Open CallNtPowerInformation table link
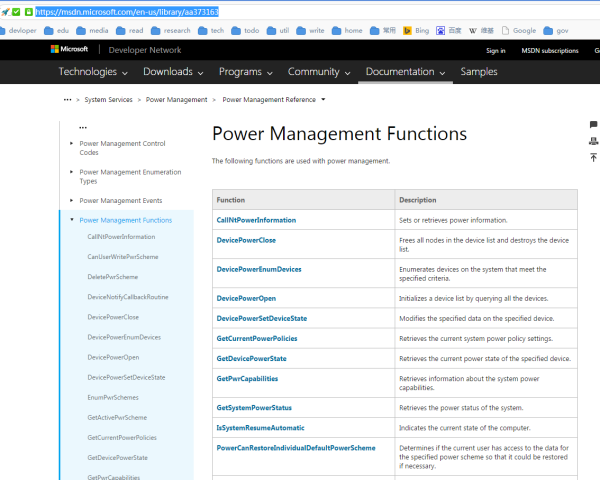 (x=256, y=220)
